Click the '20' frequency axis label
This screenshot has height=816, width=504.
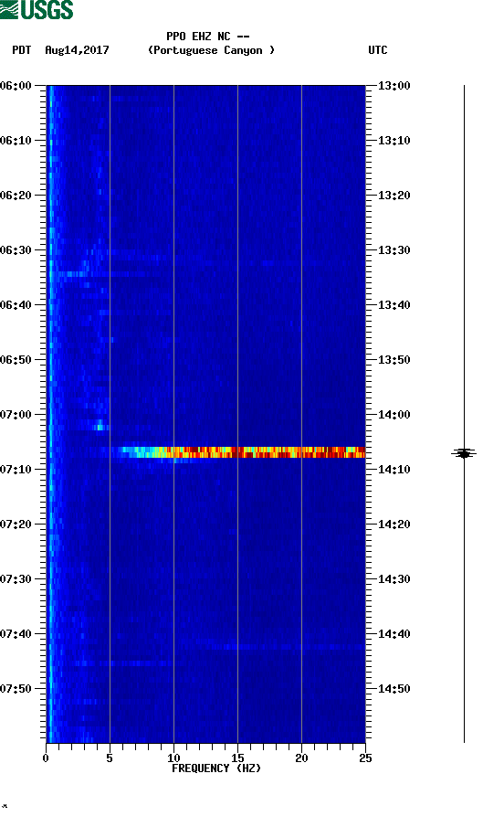(301, 758)
